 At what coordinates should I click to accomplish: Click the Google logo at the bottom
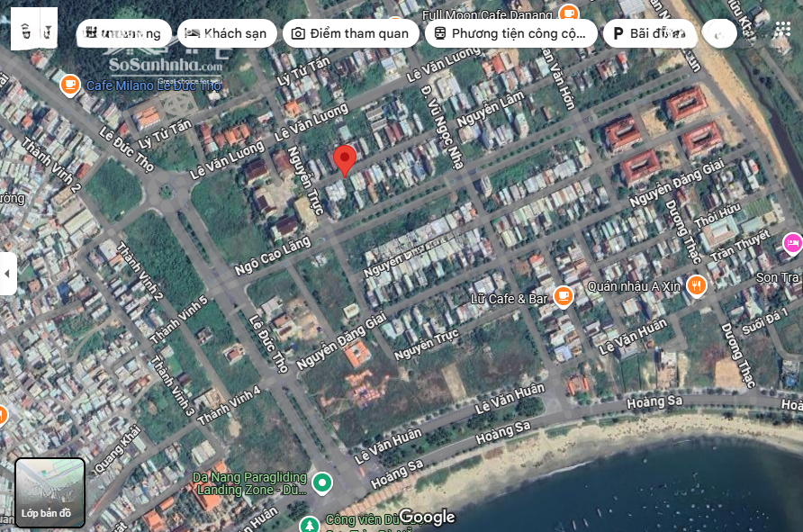click(428, 517)
